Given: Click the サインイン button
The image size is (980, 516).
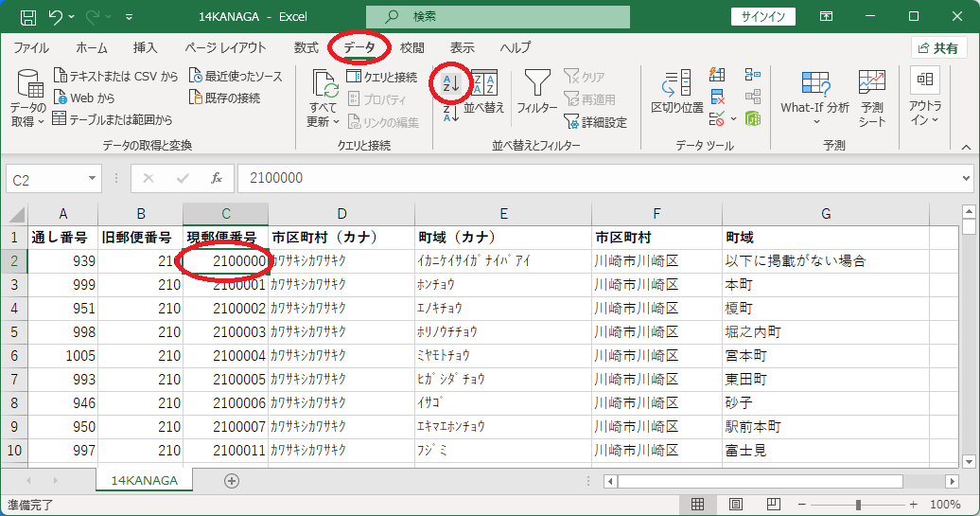Looking at the screenshot, I should (762, 17).
